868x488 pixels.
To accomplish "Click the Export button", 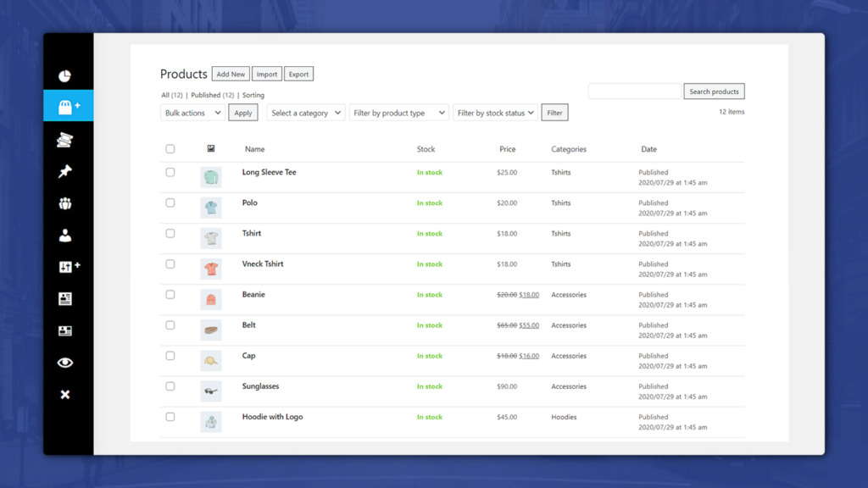I will click(x=299, y=75).
